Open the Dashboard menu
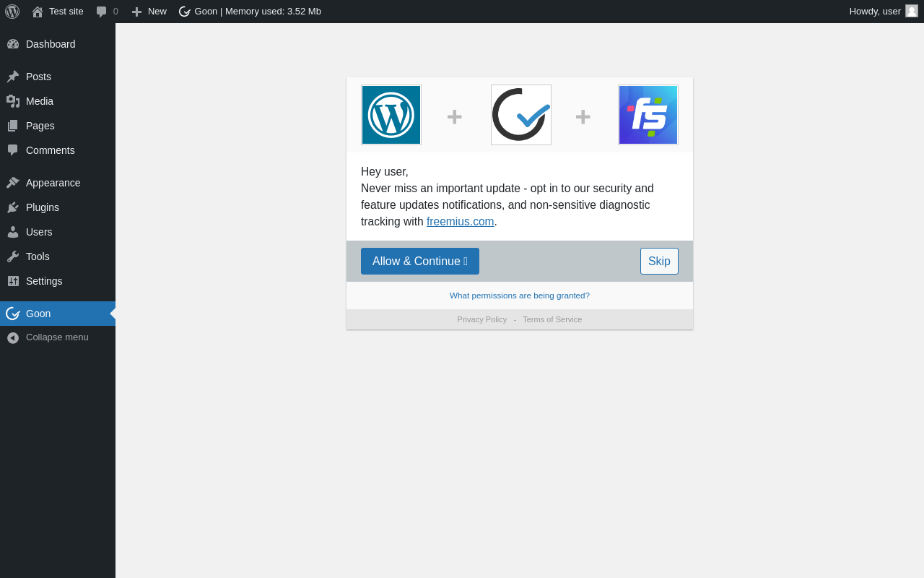 58,44
